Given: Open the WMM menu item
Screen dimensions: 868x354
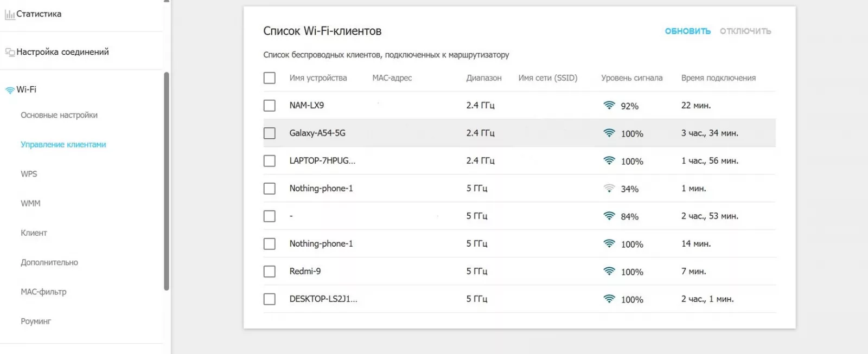Looking at the screenshot, I should pos(30,203).
